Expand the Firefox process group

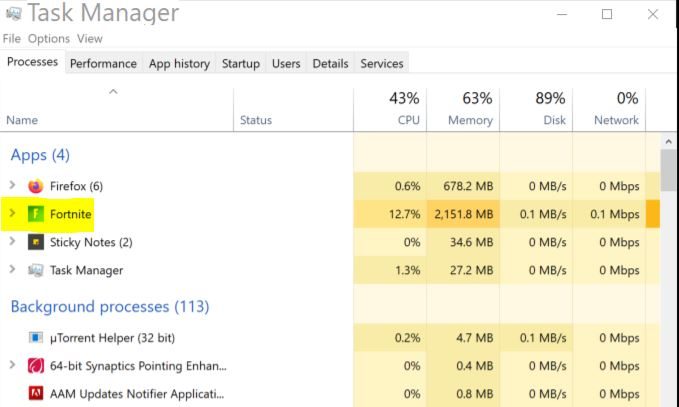pyautogui.click(x=13, y=185)
